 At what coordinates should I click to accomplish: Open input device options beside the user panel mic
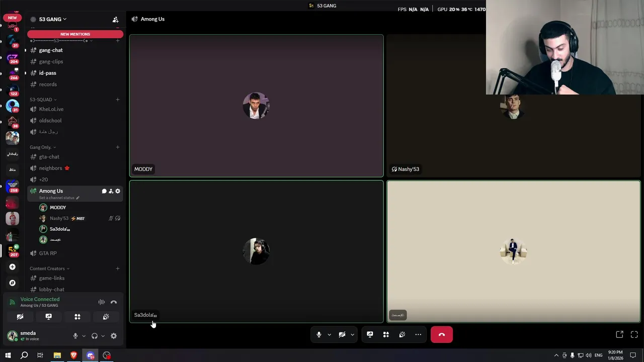pyautogui.click(x=84, y=336)
